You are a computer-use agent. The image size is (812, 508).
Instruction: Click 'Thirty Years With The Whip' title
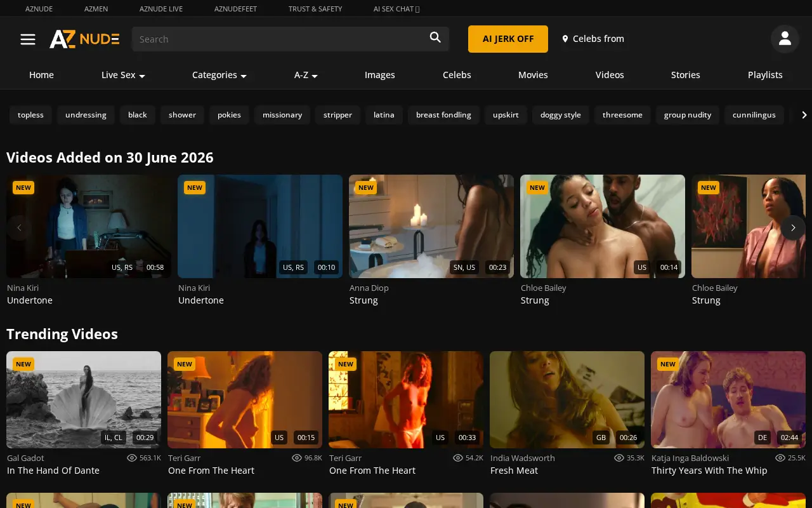pos(709,471)
